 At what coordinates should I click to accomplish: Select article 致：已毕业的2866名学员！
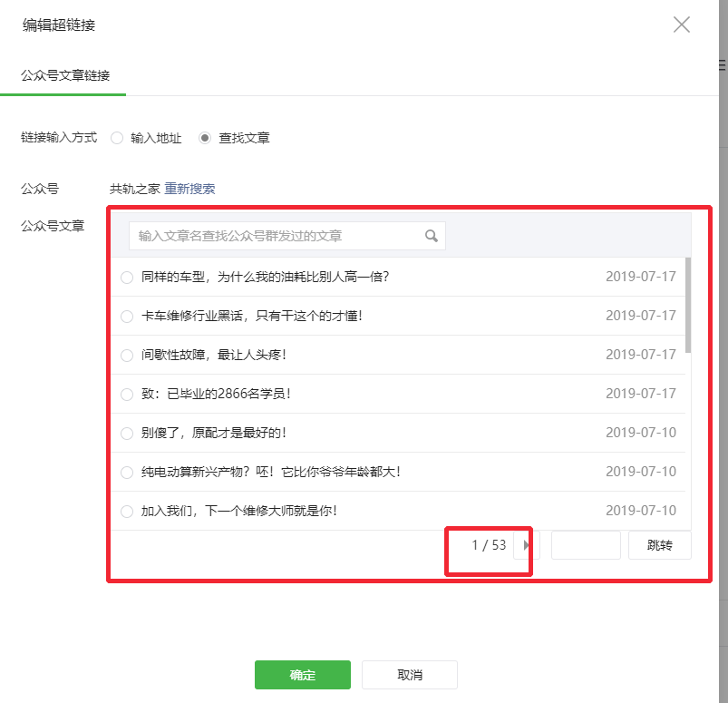point(127,395)
